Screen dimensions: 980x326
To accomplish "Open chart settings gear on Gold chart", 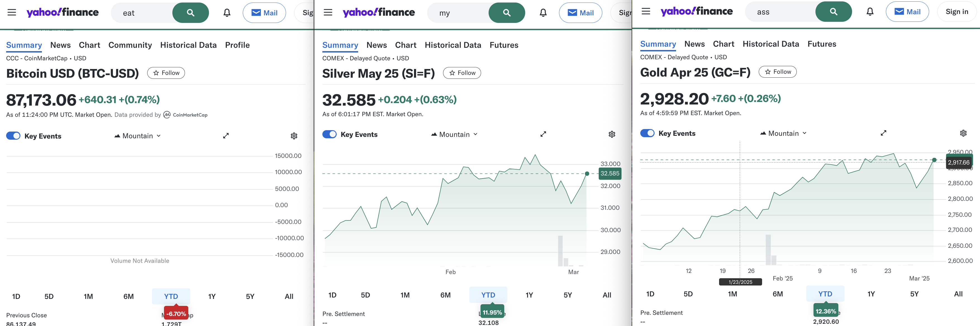I will tap(963, 133).
